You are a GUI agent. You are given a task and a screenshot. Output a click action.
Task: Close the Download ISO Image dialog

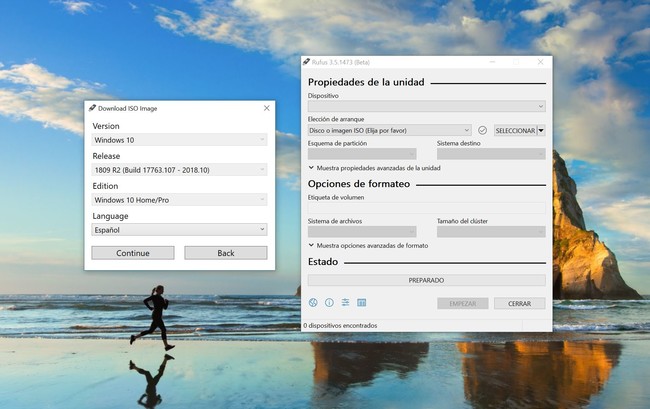point(267,108)
